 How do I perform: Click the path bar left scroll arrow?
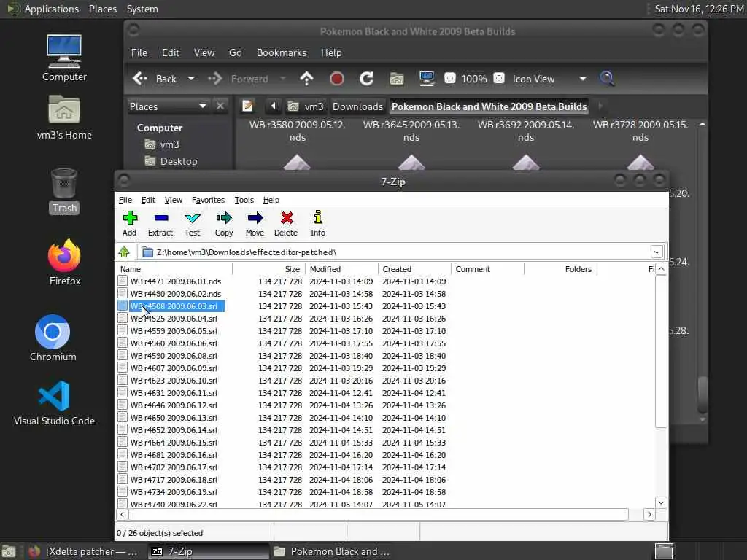[x=273, y=106]
